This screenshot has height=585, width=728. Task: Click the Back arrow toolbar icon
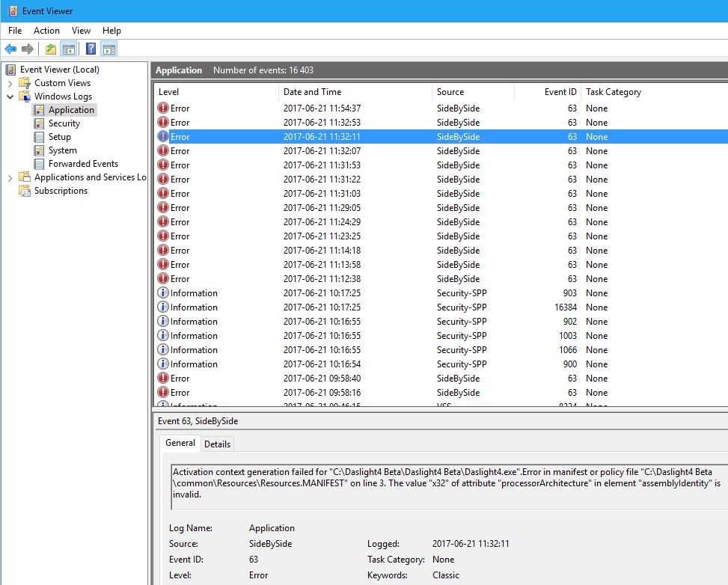coord(10,49)
